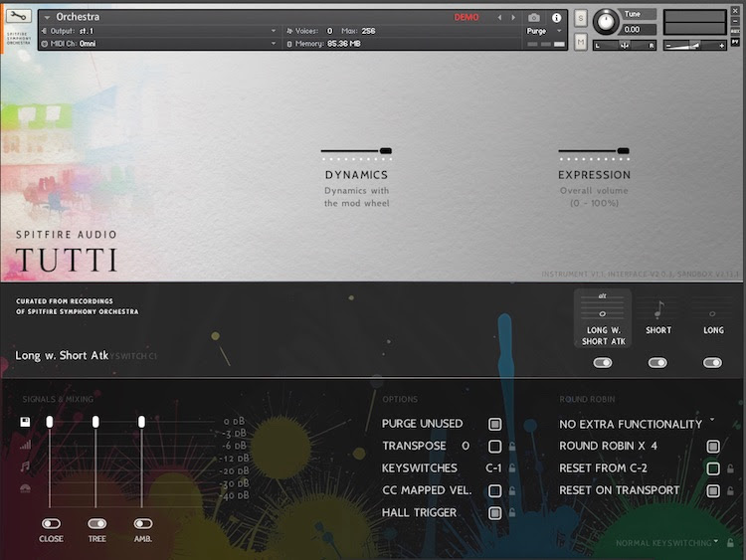Toggle the Round Robin x 4 checkbox
The image size is (746, 560).
pos(713,447)
